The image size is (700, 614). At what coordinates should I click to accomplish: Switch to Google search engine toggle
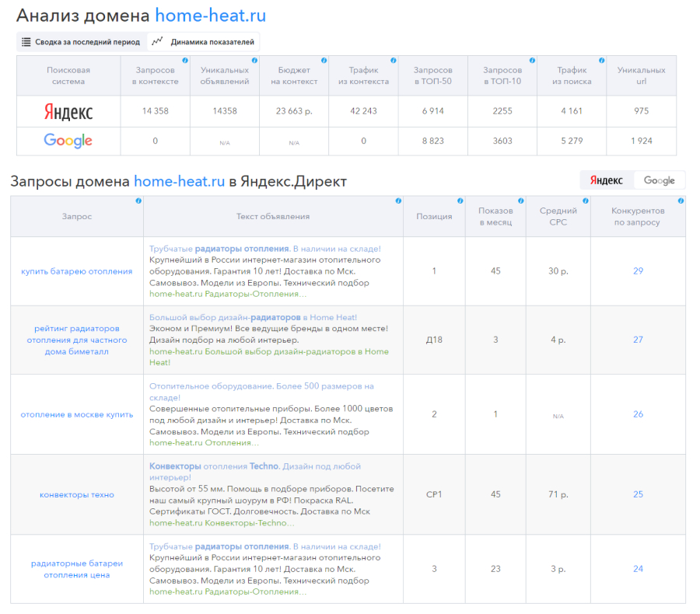click(659, 180)
